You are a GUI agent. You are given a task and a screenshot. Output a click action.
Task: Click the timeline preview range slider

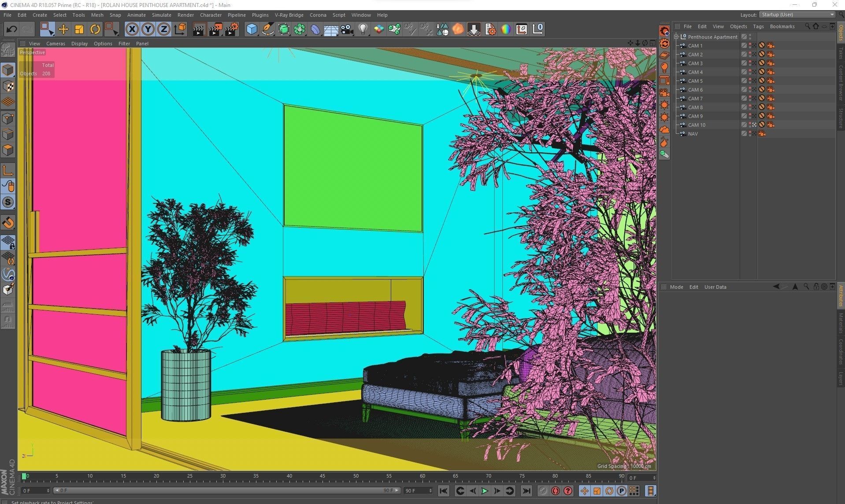click(226, 490)
